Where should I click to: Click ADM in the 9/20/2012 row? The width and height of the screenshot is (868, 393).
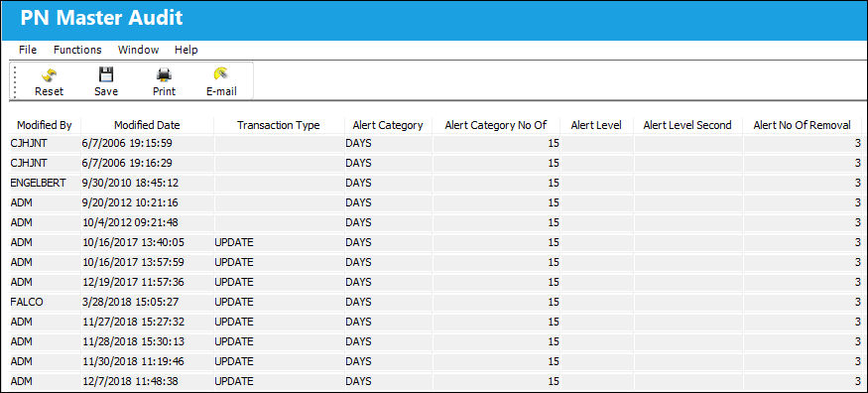coord(21,202)
